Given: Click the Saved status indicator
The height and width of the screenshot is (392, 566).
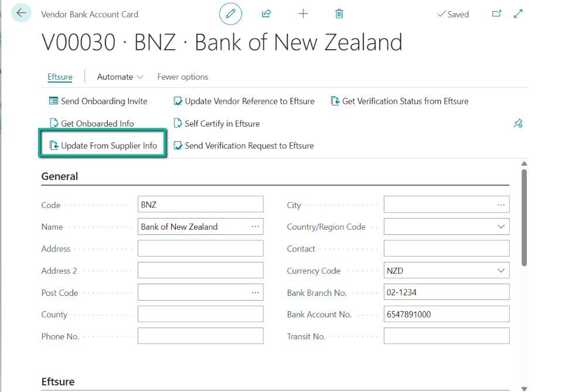Looking at the screenshot, I should tap(454, 14).
